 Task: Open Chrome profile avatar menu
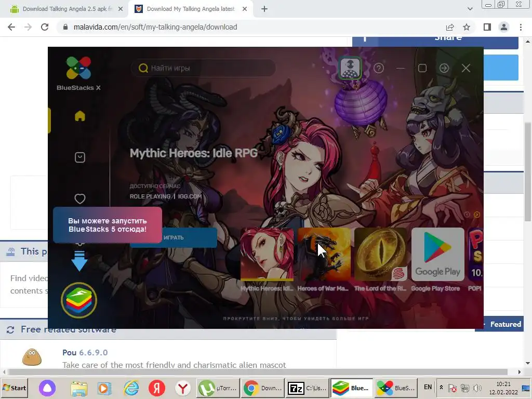tap(504, 27)
